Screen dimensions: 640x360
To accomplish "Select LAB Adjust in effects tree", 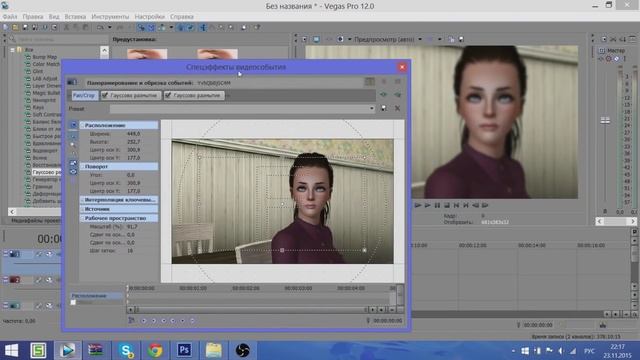I will pos(45,78).
